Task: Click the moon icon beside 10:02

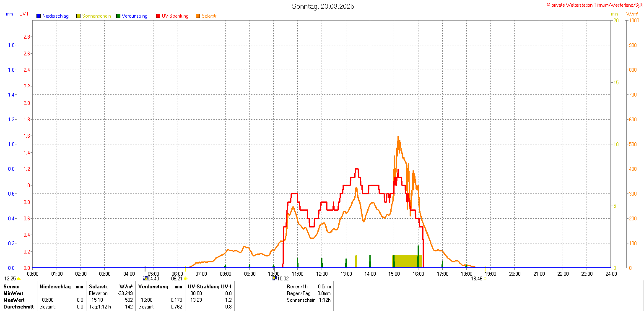Action: tap(275, 278)
